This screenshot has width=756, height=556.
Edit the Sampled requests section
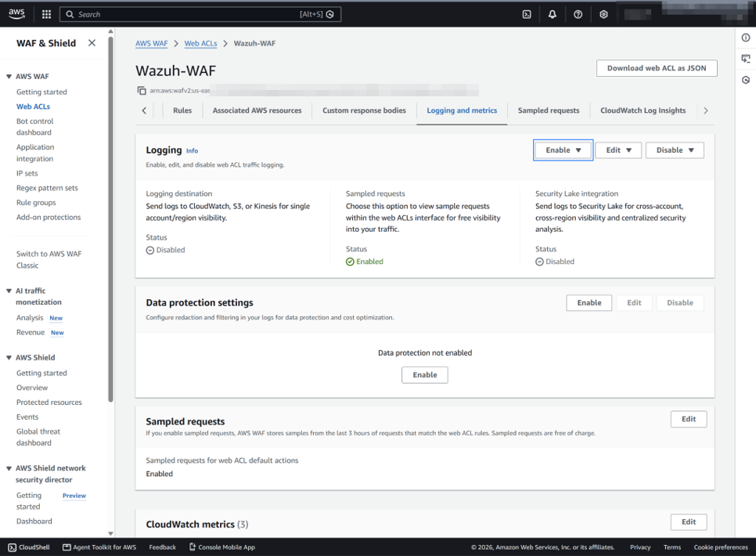689,419
